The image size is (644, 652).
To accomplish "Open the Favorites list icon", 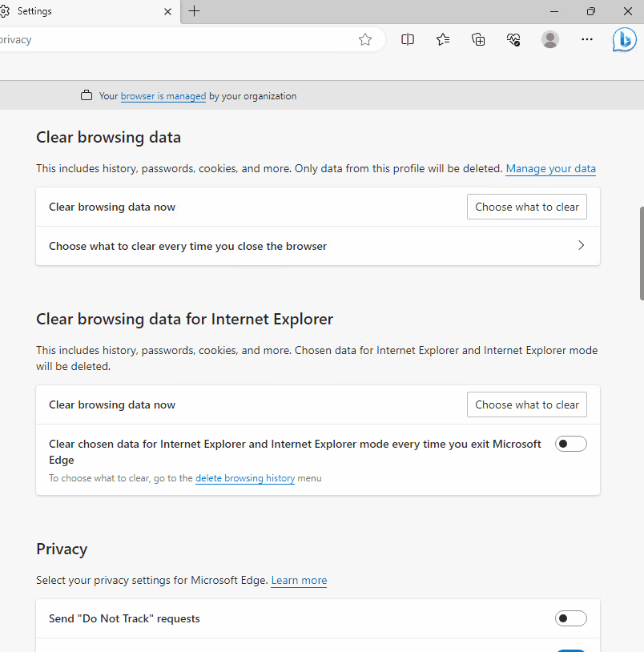I will coord(443,39).
